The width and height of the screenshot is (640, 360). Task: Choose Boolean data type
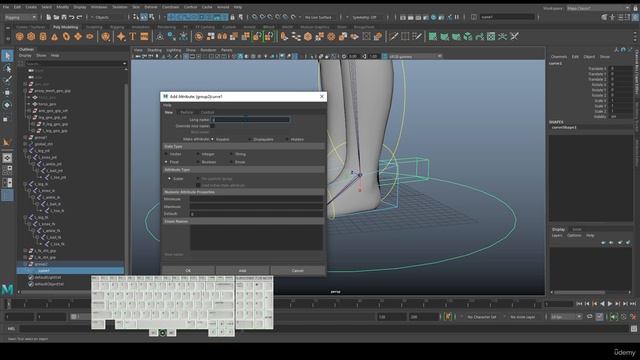pos(198,162)
